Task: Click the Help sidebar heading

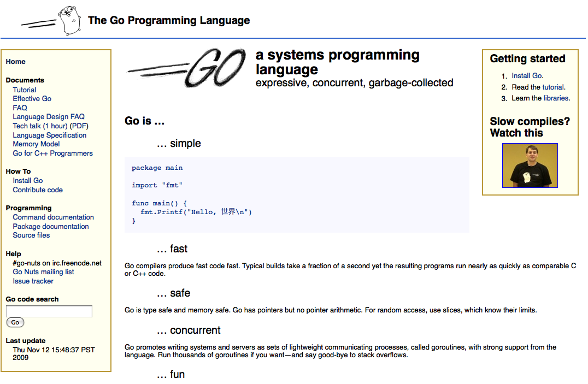Action: (x=14, y=254)
